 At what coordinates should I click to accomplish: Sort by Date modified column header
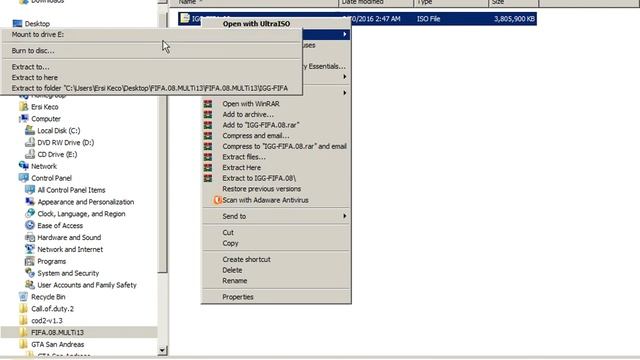tap(376, 2)
